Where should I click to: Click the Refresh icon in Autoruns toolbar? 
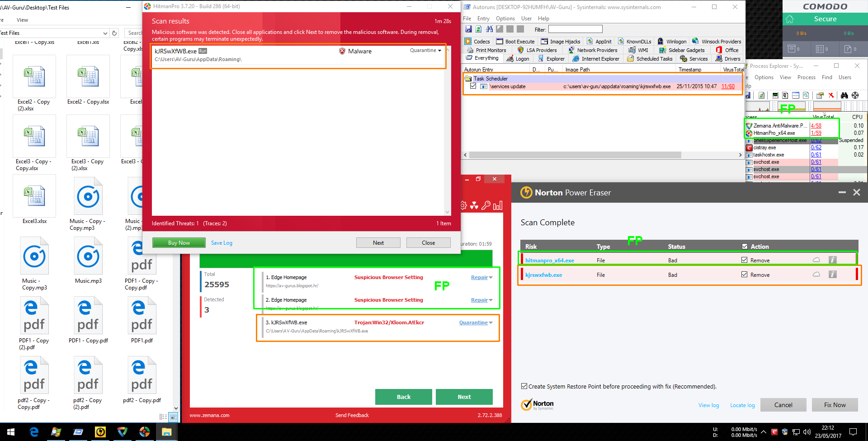[x=479, y=29]
